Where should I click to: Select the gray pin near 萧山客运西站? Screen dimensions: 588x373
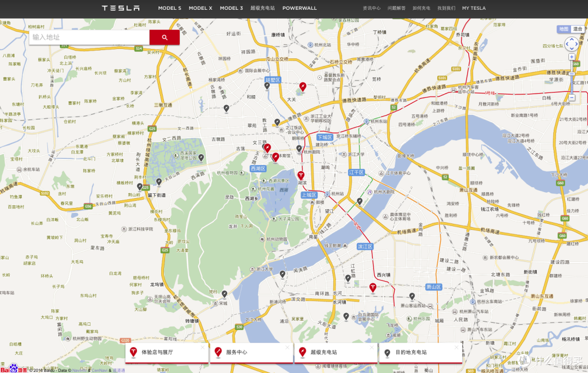tap(412, 297)
